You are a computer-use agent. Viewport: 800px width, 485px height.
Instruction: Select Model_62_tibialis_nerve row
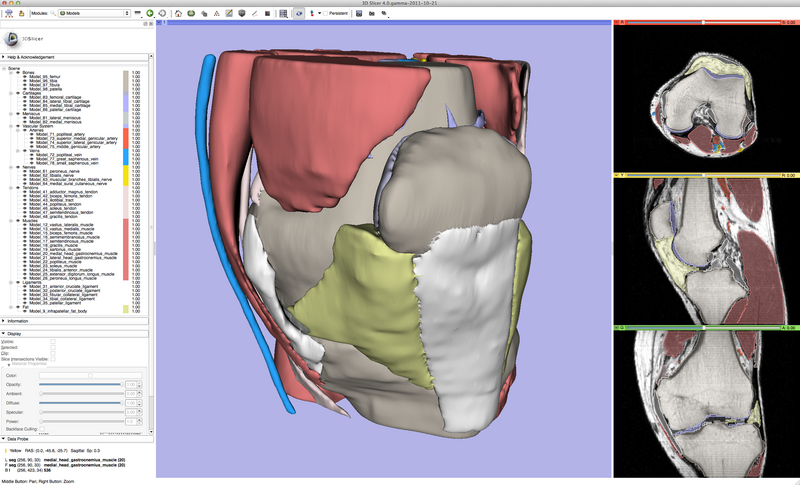click(x=51, y=175)
